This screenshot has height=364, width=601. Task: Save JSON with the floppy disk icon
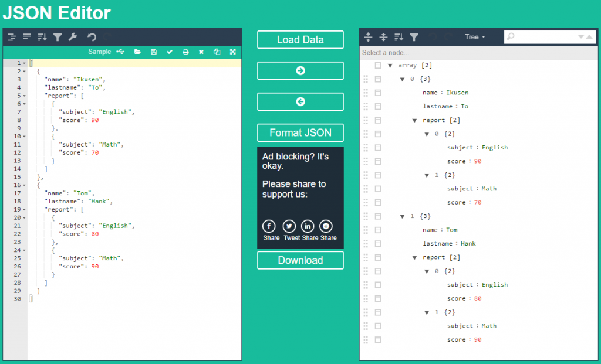coord(154,52)
